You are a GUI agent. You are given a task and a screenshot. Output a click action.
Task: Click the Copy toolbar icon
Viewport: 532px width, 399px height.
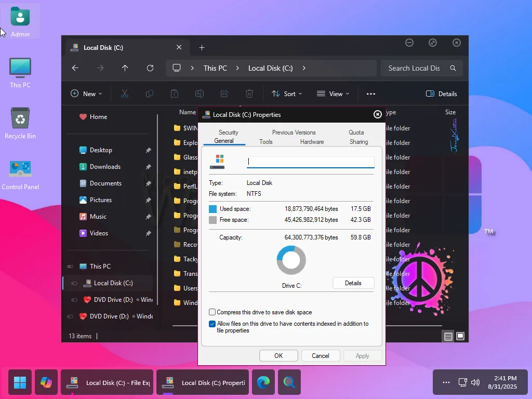click(149, 94)
